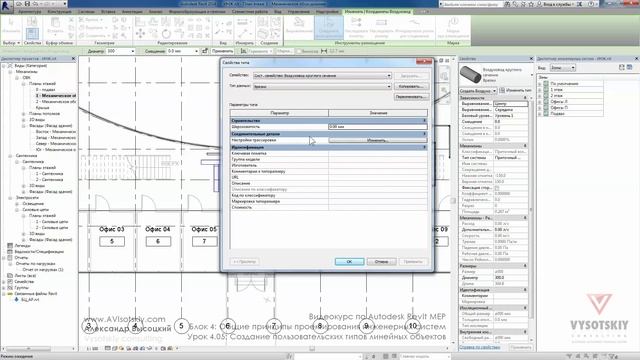Open the Смещение offset dropdown
This screenshot has width=640, height=360.
(x=196, y=51)
